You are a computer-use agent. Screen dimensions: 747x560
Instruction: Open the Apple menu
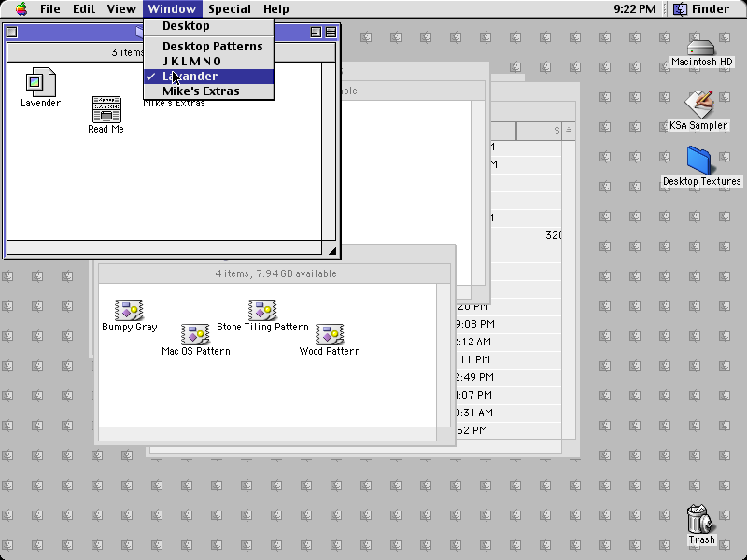(x=21, y=9)
